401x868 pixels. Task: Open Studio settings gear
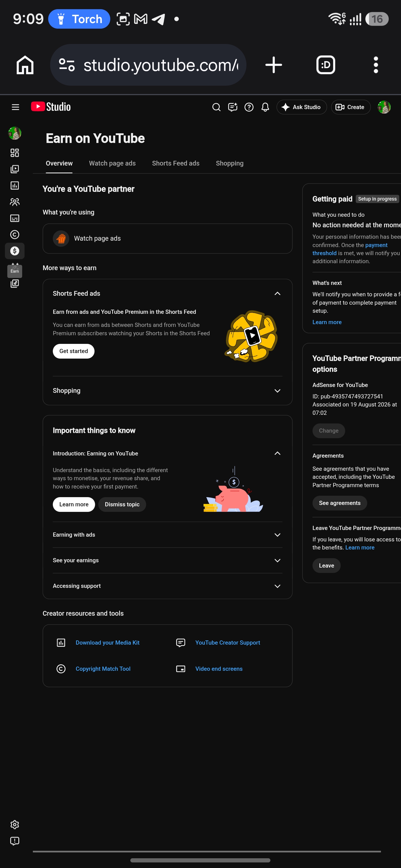[x=14, y=825]
